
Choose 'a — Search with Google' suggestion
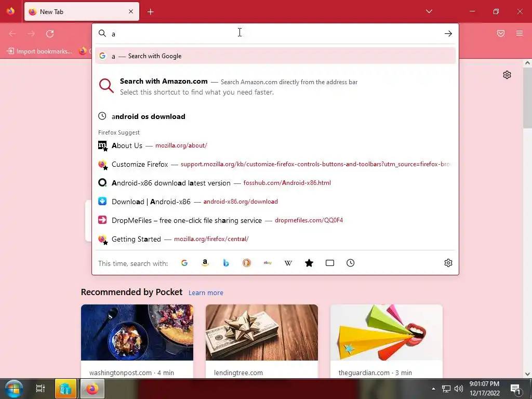275,56
